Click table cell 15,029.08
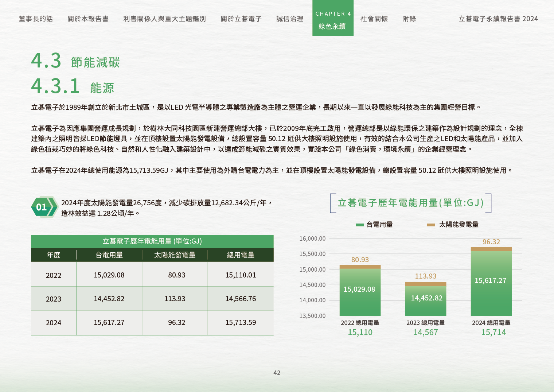This screenshot has height=392, width=554. click(109, 275)
